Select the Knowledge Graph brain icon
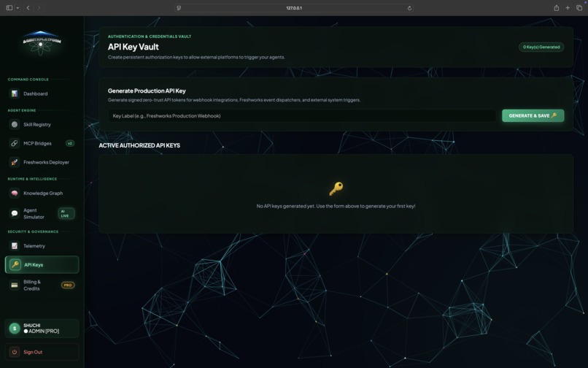Viewport: 588px width, 368px height. click(15, 193)
